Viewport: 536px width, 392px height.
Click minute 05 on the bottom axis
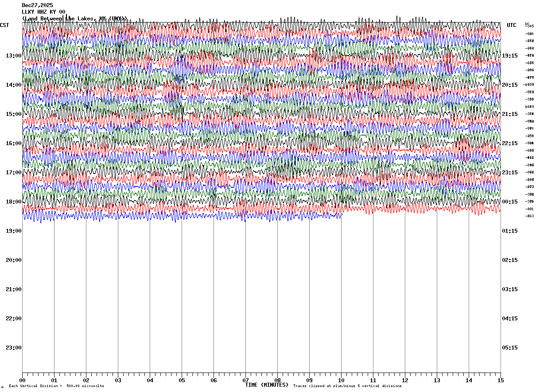[182, 380]
